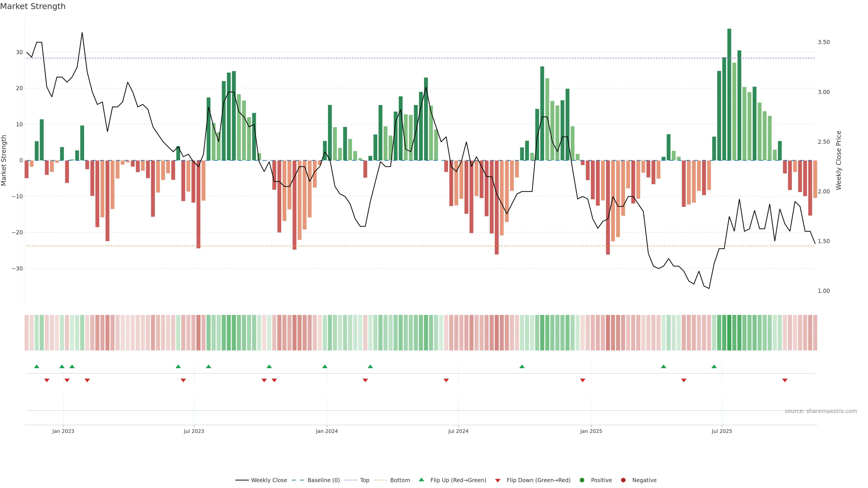Click the tallest green bar in the chart

(x=729, y=94)
